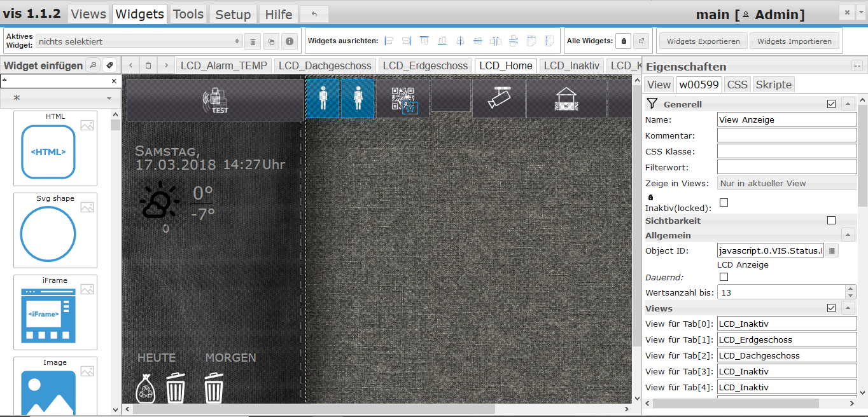Toggle the Dauernd checkbox
This screenshot has width=868, height=417.
724,277
